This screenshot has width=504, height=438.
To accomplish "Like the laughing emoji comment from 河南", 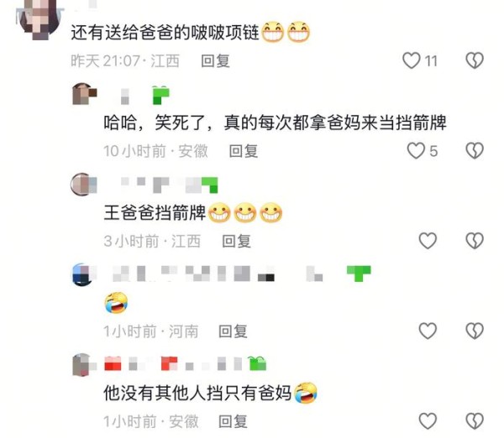I will point(428,331).
